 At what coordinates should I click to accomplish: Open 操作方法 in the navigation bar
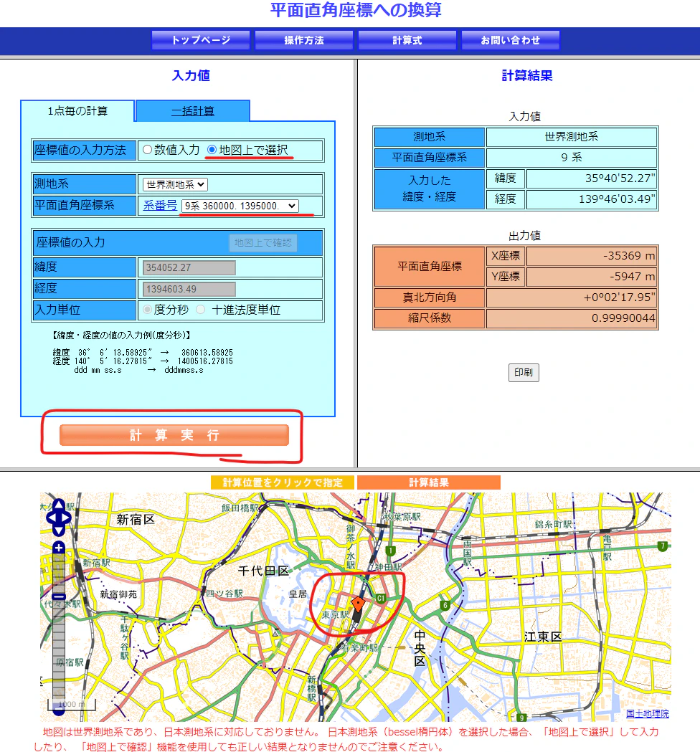click(304, 40)
